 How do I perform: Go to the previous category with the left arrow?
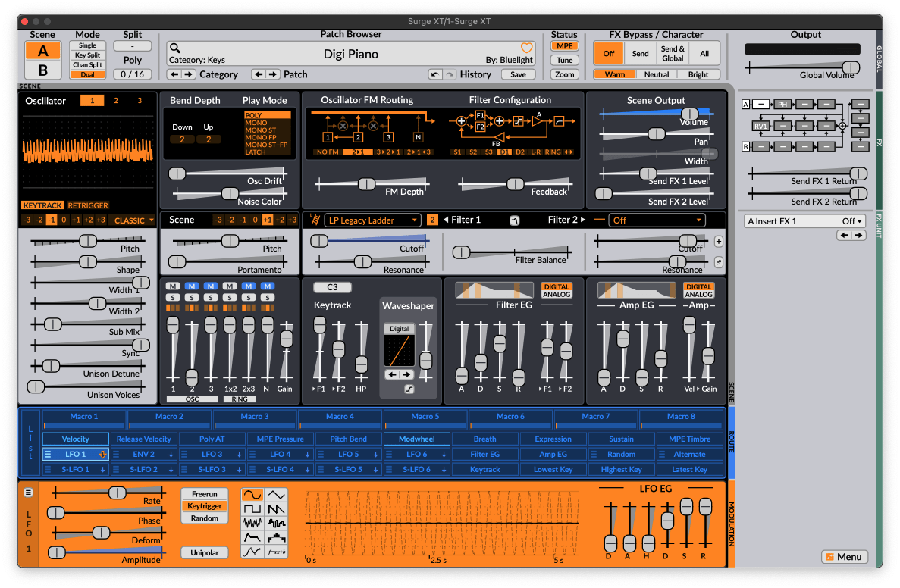174,74
